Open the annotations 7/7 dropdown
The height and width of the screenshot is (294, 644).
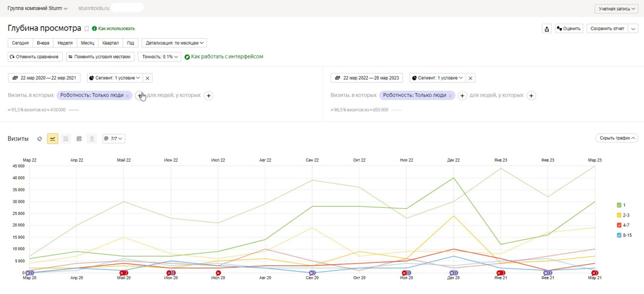[x=114, y=138]
